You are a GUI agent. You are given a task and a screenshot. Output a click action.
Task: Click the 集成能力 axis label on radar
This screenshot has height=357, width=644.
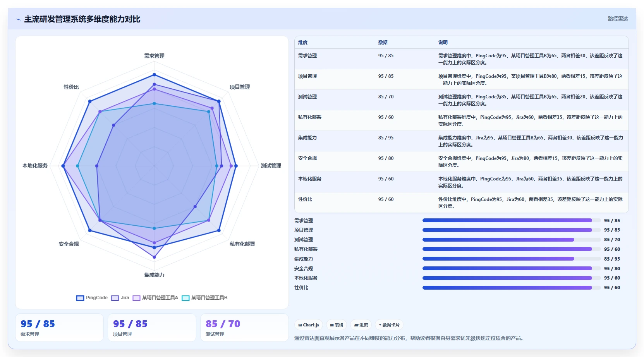154,275
